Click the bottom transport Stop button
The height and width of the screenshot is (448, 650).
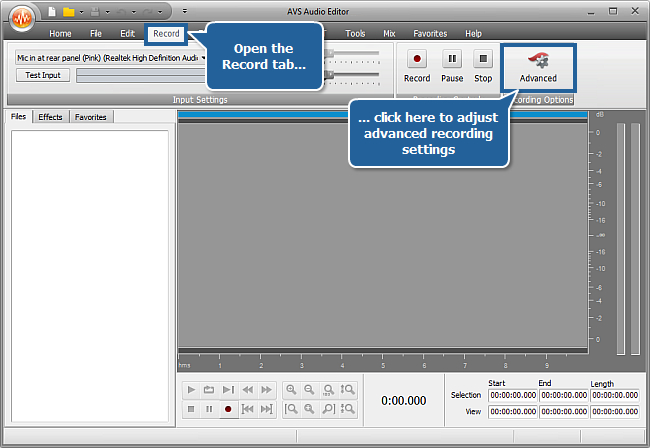click(191, 409)
